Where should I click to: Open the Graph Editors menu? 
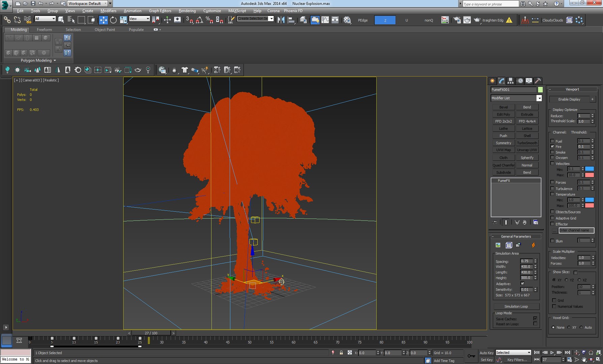pyautogui.click(x=160, y=11)
